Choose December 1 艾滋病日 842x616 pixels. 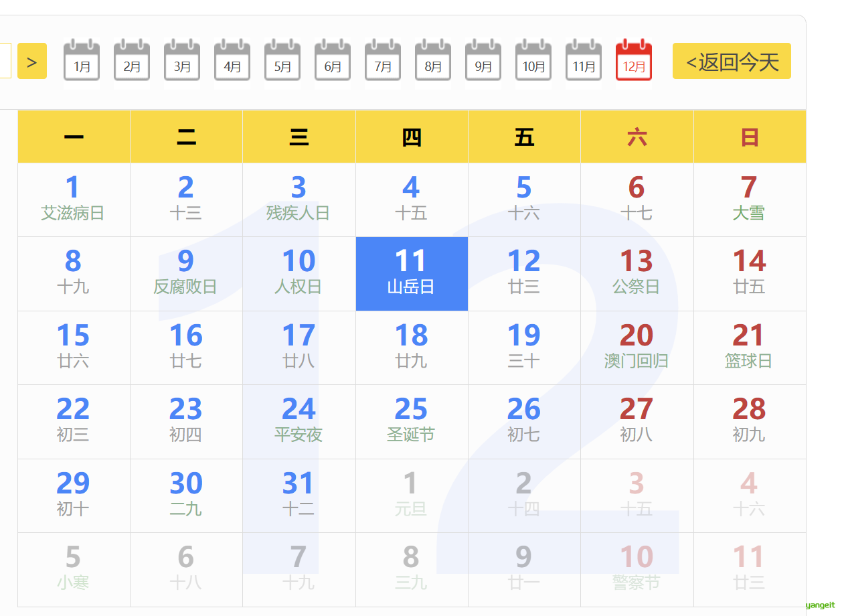coord(74,200)
